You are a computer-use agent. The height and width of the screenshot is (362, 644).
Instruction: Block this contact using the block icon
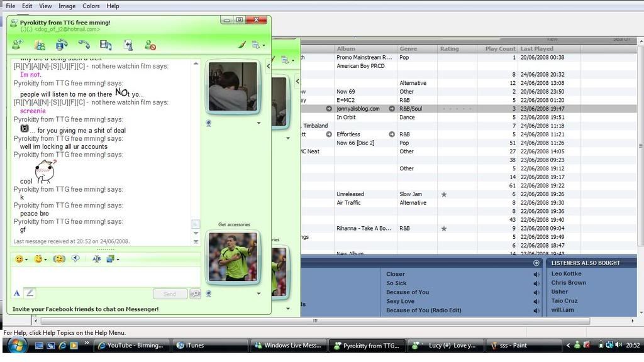150,45
